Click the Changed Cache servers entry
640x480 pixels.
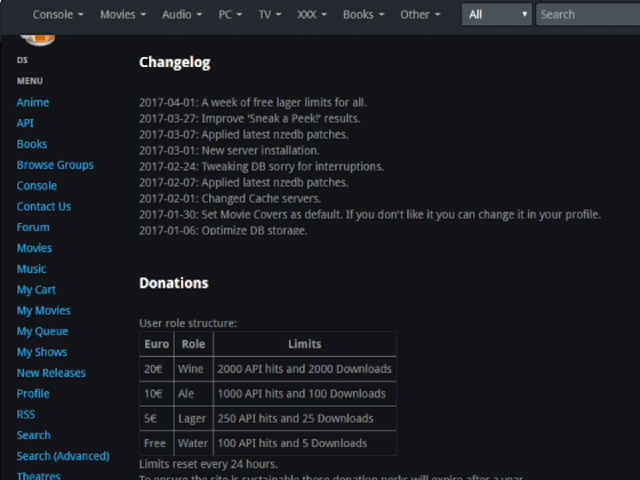pos(230,199)
